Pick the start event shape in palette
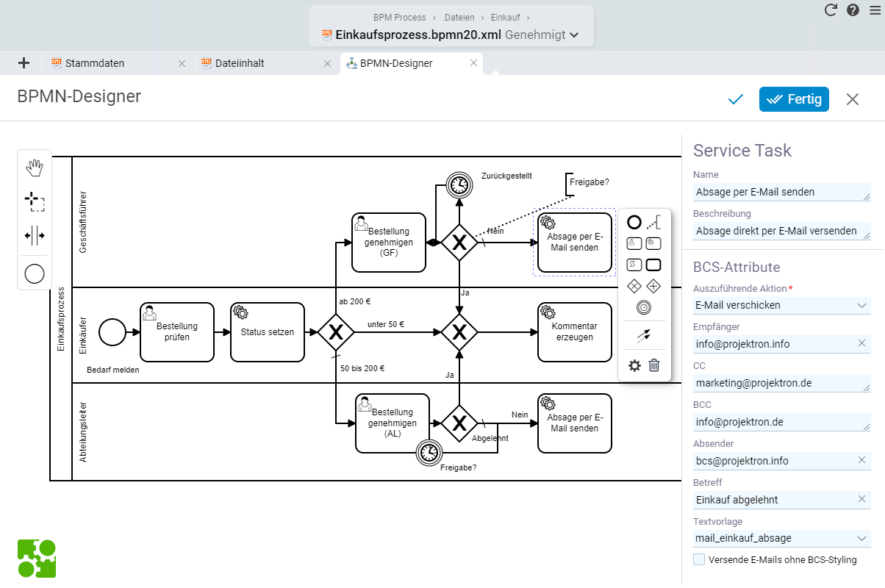The height and width of the screenshot is (588, 885). (35, 274)
